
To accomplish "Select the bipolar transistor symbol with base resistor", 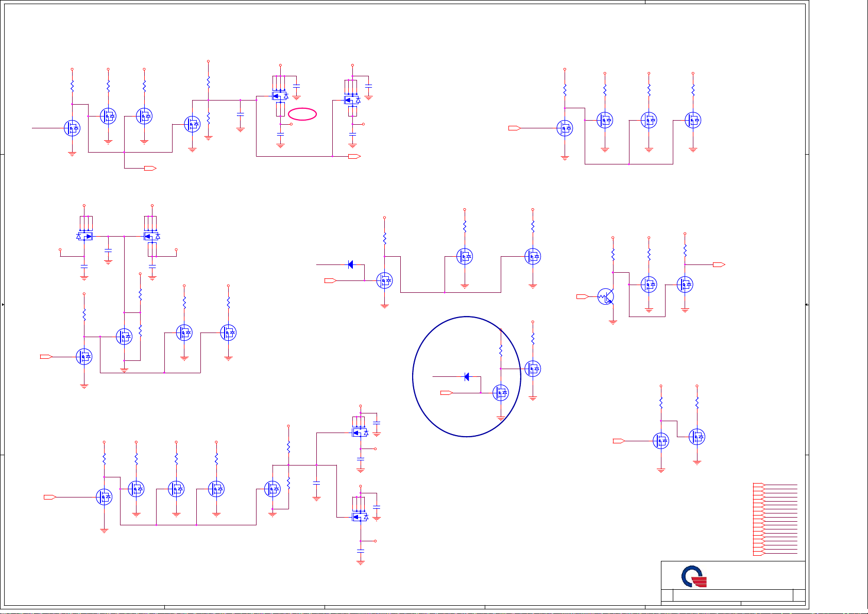I will tap(606, 297).
